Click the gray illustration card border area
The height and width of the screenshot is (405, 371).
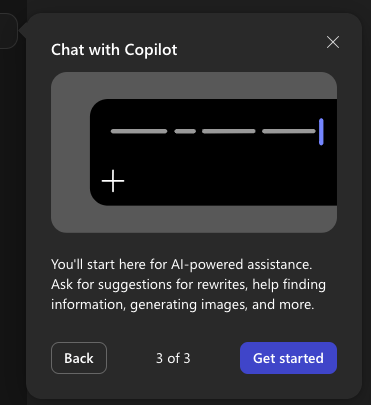coord(194,85)
